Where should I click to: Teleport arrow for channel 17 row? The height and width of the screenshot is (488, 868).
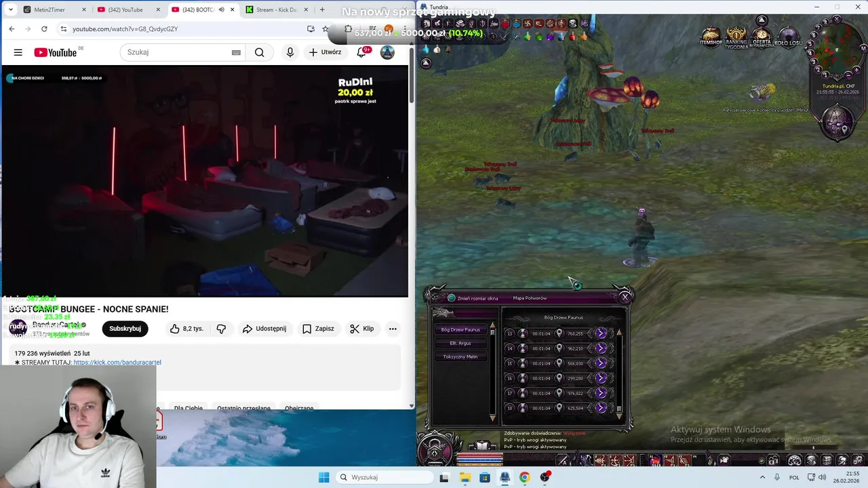point(601,393)
